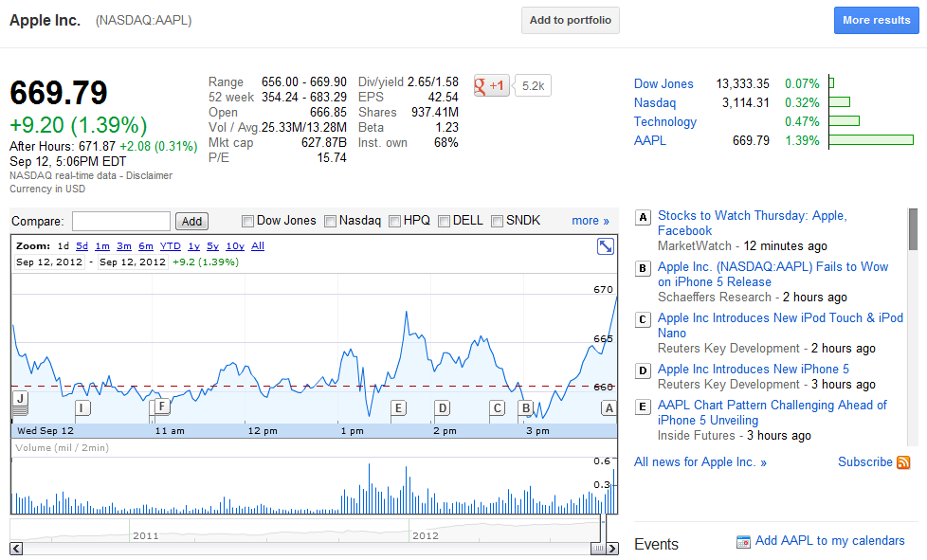Enable the Nasdaq comparison checkbox

pyautogui.click(x=331, y=221)
